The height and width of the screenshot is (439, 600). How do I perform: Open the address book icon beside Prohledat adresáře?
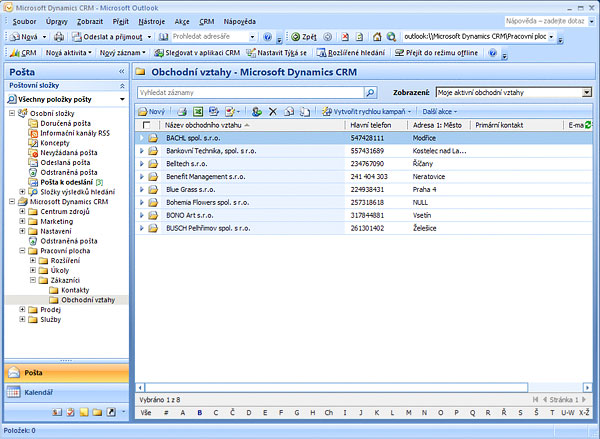(x=163, y=37)
